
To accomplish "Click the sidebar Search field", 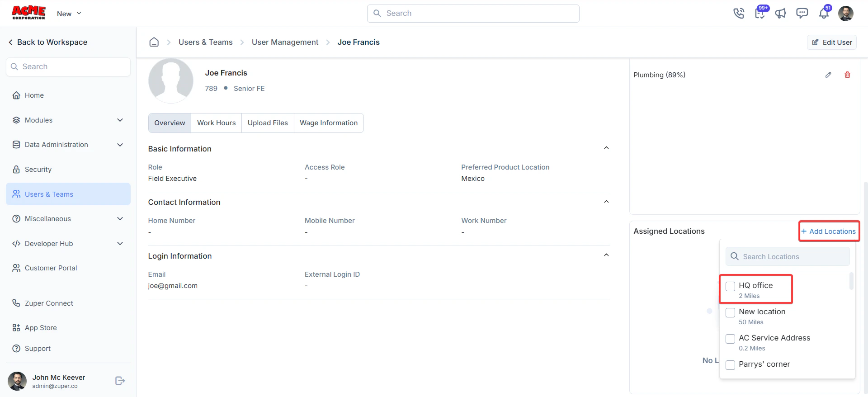I will coord(68,66).
